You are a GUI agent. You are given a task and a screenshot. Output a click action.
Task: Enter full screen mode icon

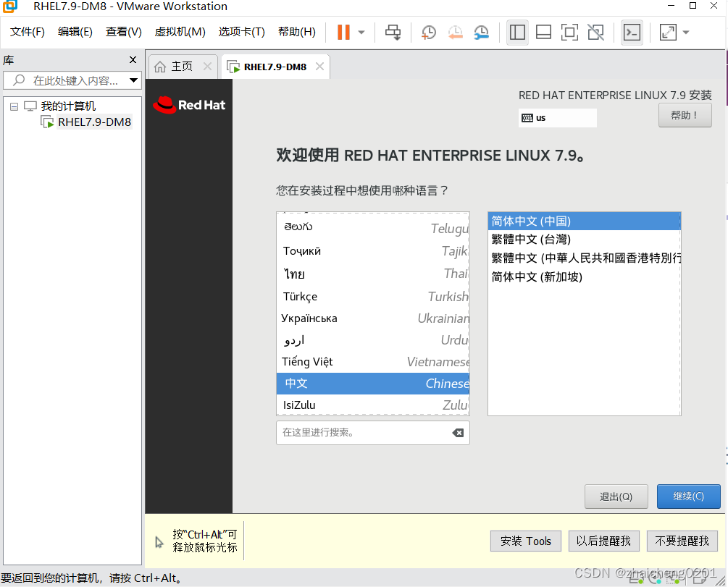tap(569, 32)
